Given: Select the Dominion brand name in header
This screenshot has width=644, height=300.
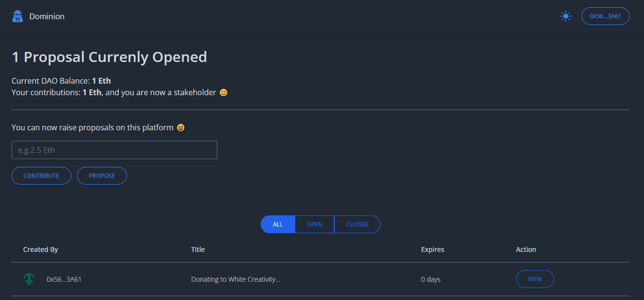Looking at the screenshot, I should pyautogui.click(x=47, y=16).
